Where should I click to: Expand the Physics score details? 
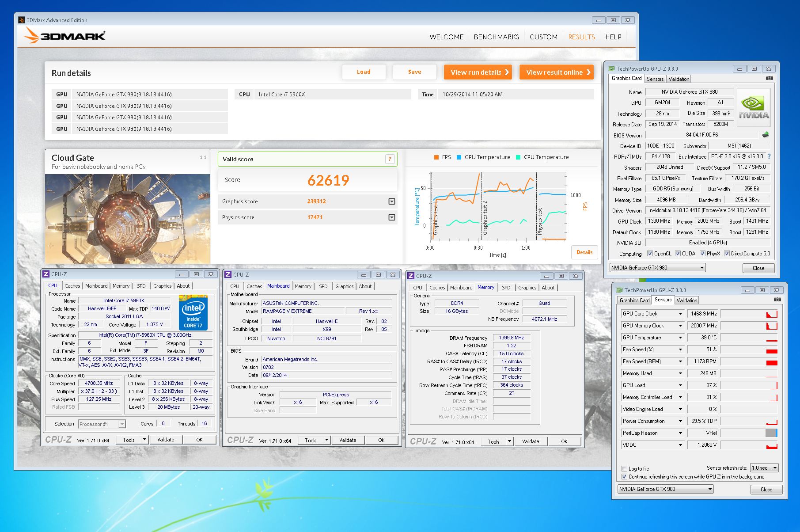391,217
